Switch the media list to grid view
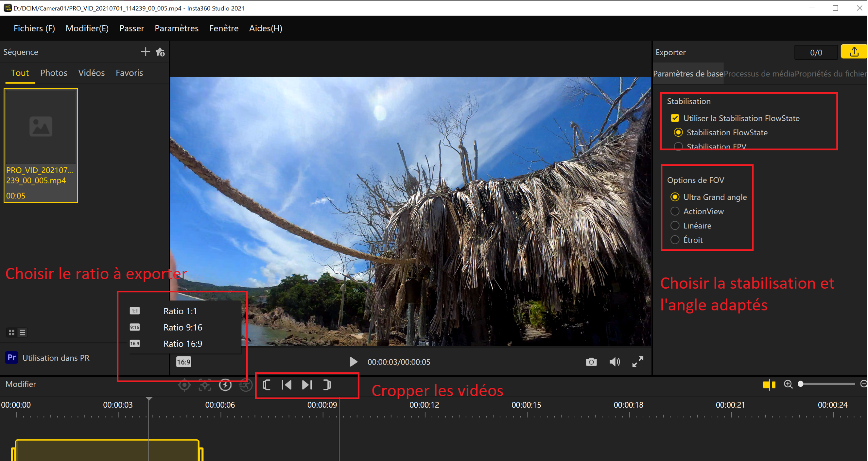The height and width of the screenshot is (461, 868). pos(11,333)
